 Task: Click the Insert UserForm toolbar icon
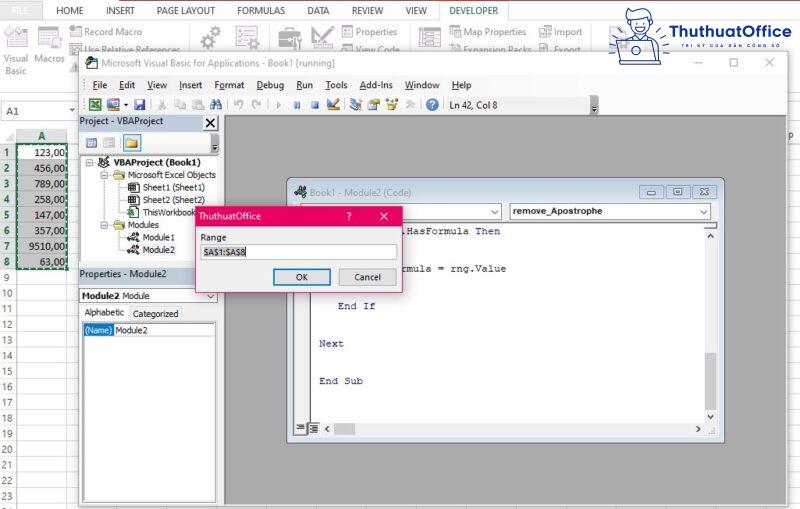coord(113,105)
